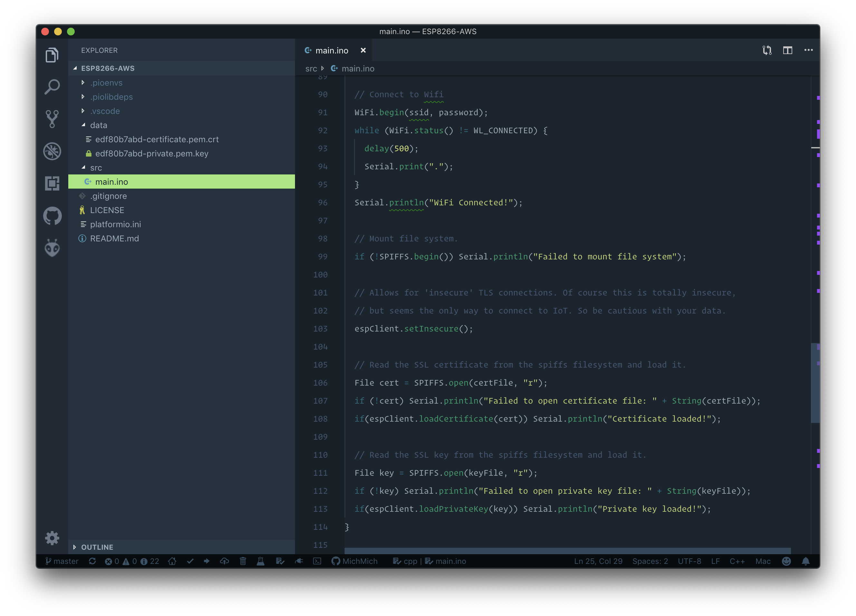The image size is (856, 616).
Task: Open the Debug view icon
Action: pyautogui.click(x=52, y=151)
